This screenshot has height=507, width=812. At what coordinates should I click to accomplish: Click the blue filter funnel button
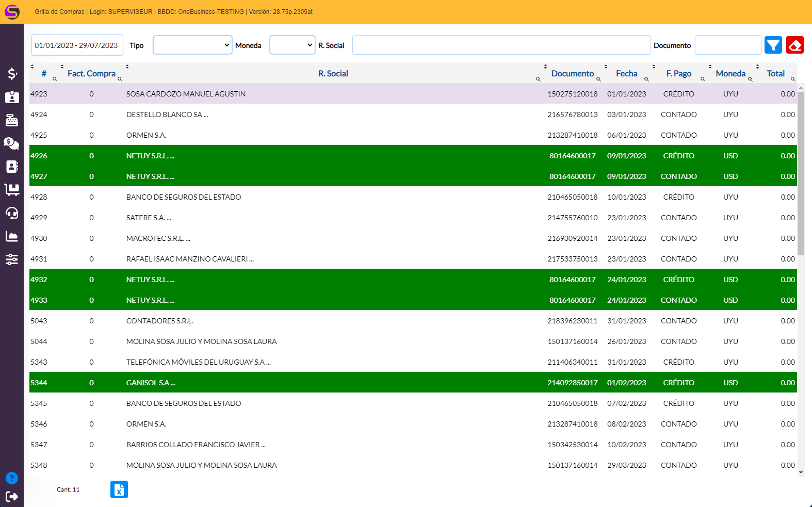click(773, 45)
